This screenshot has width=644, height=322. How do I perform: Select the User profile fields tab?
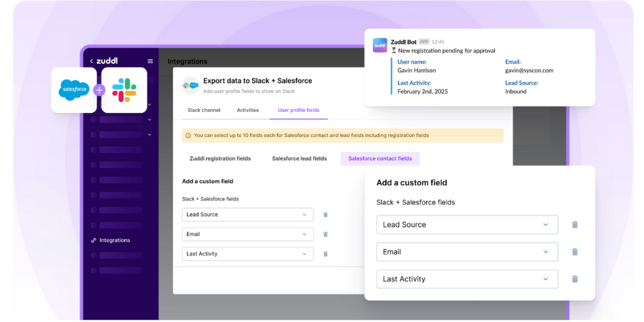click(298, 110)
